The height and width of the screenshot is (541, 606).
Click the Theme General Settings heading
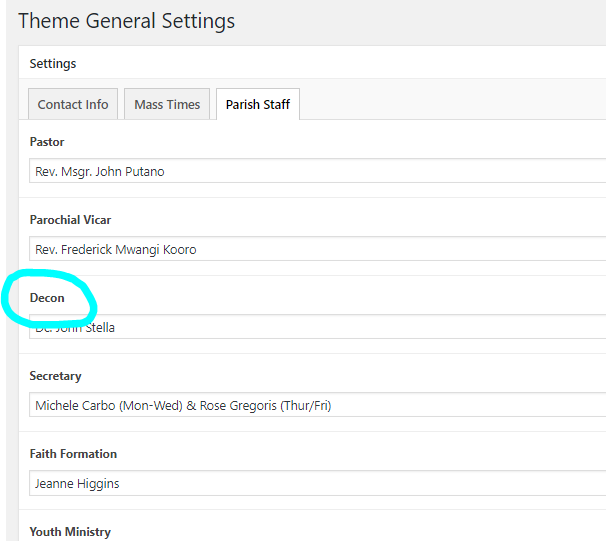pos(126,20)
